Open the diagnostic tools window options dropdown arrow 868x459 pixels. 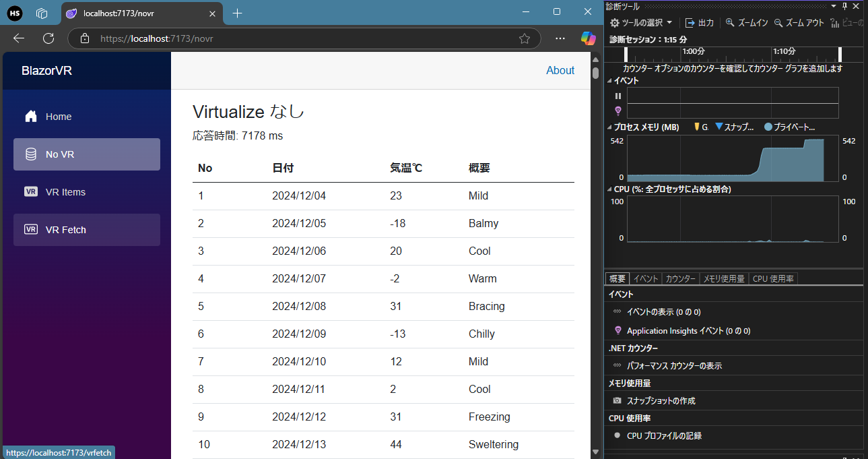(834, 5)
